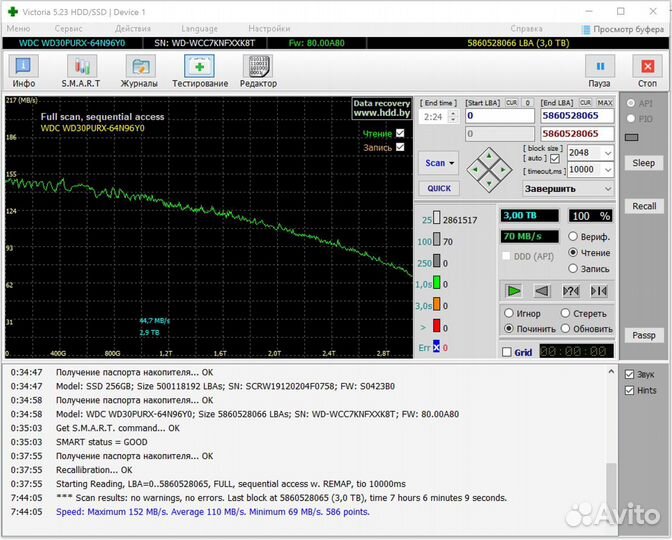
Task: Toggle the Grid checkbox
Action: click(507, 352)
